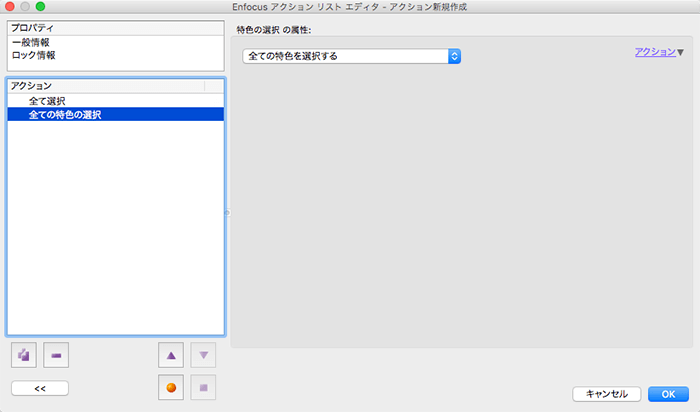Open the アクション link menu
Image resolution: width=700 pixels, height=412 pixels.
[655, 52]
